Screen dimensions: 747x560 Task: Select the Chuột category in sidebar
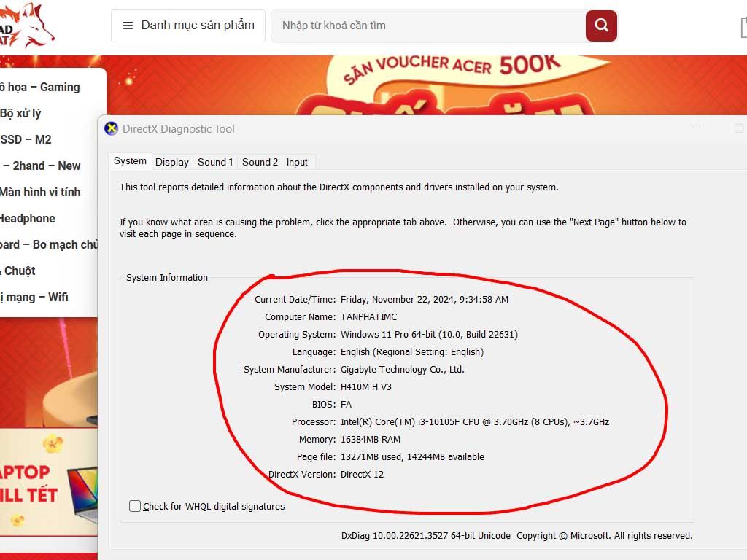coord(20,271)
